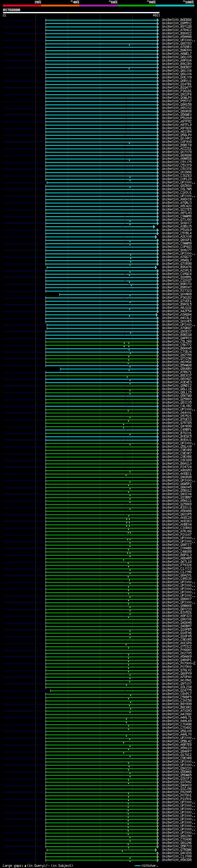The height and width of the screenshot is (868, 197).
Task: Select label UniRef100_A8WEL7
Action: click(x=176, y=54)
